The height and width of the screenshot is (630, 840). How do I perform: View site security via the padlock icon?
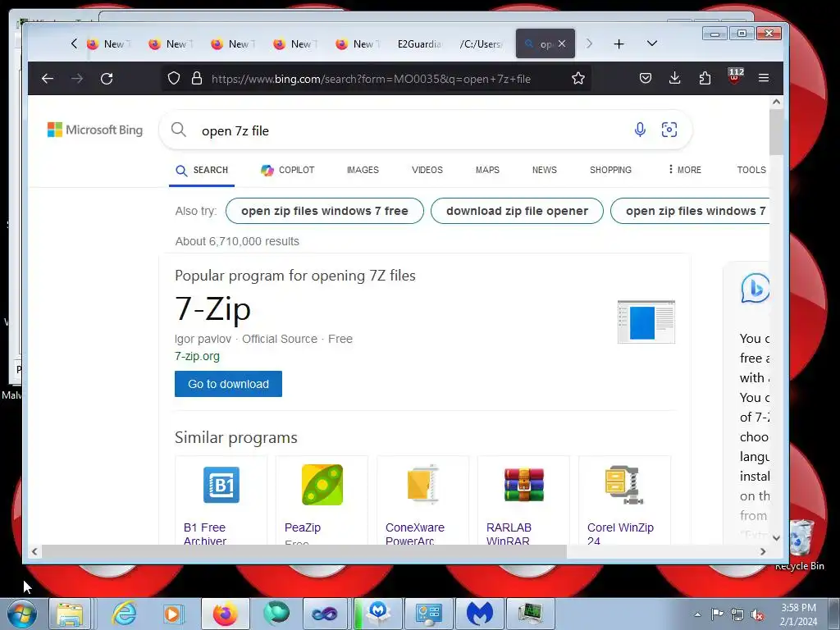pos(197,78)
